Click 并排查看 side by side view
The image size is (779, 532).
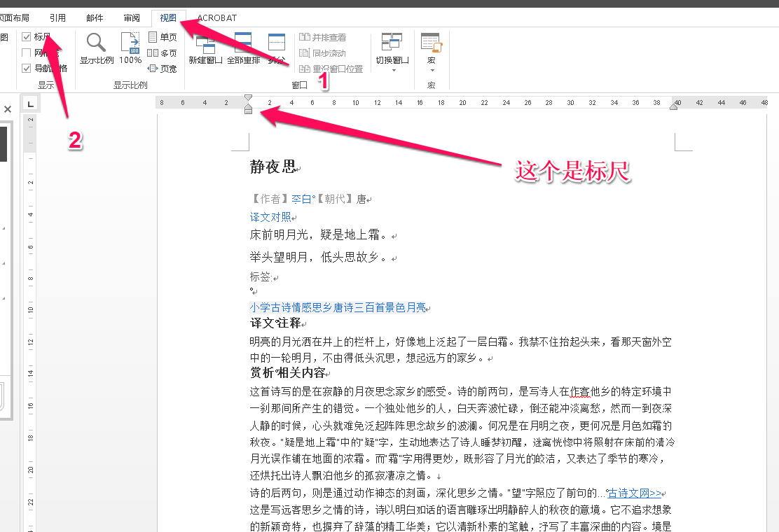[323, 37]
